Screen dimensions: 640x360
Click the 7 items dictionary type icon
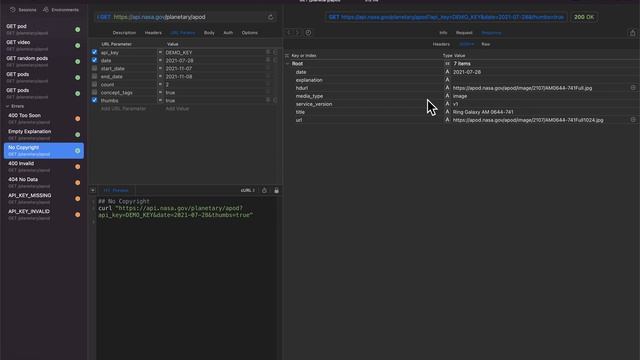[447, 64]
